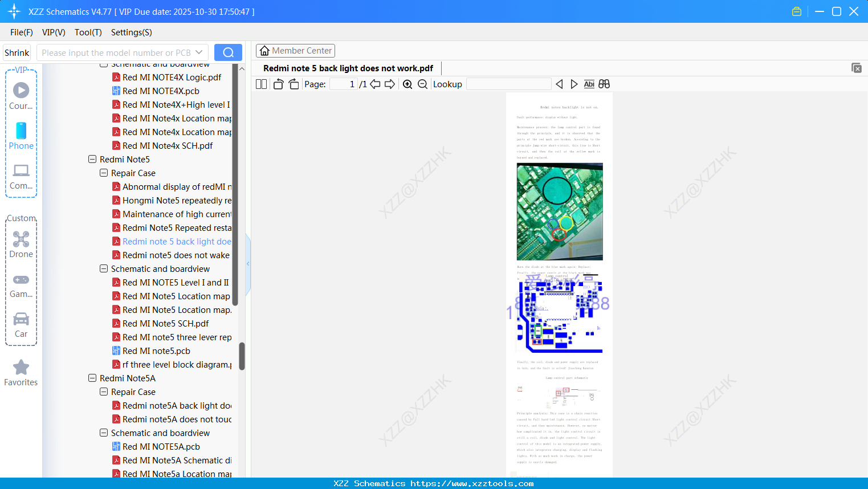868x489 pixels.
Task: Open the File(F) menu
Action: (x=22, y=32)
